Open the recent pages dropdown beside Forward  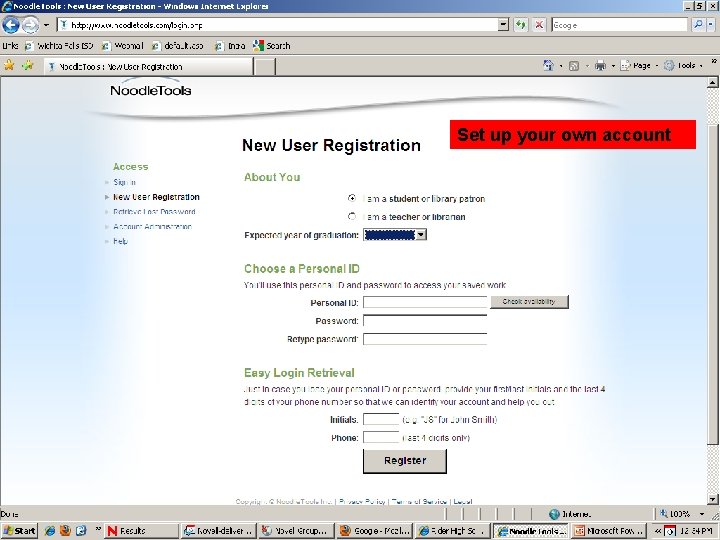tap(46, 25)
